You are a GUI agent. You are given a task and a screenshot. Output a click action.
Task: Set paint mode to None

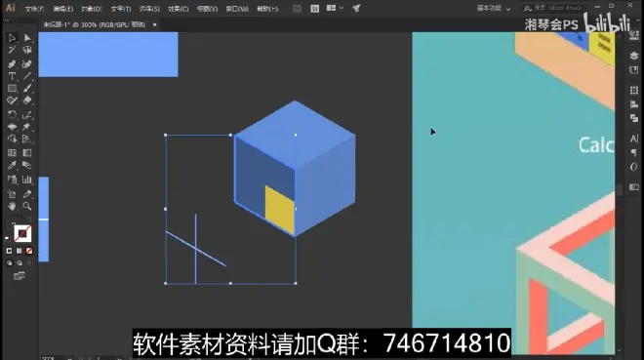[29, 251]
